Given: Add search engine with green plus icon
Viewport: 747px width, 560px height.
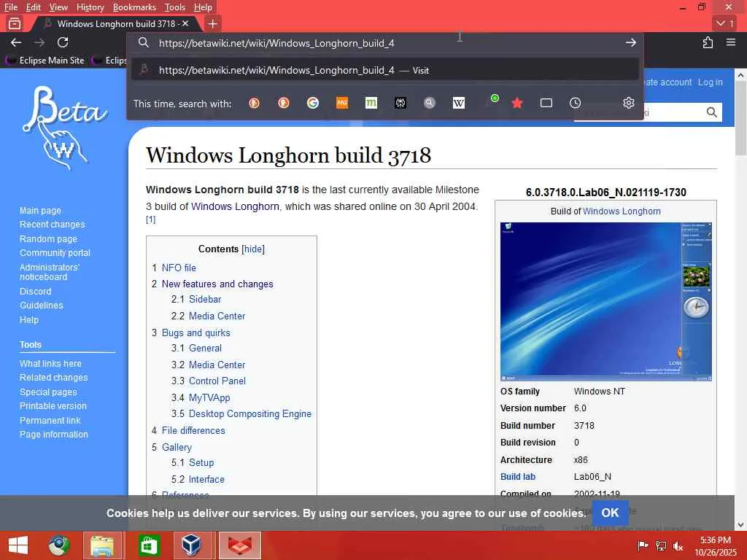Looking at the screenshot, I should pos(493,100).
